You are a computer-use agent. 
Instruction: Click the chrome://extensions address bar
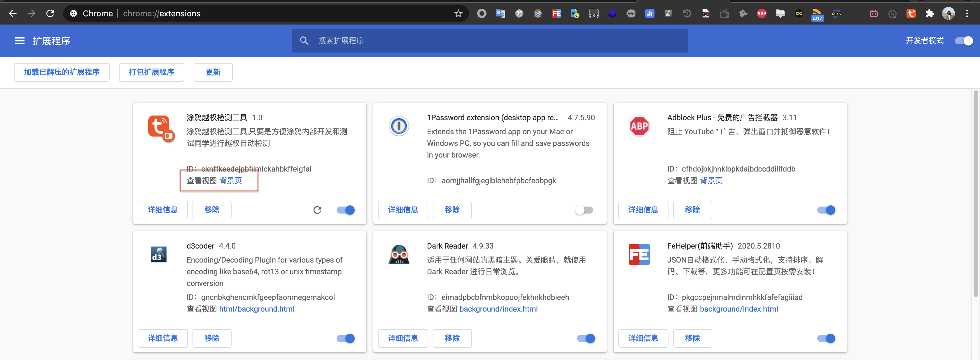tap(266, 14)
